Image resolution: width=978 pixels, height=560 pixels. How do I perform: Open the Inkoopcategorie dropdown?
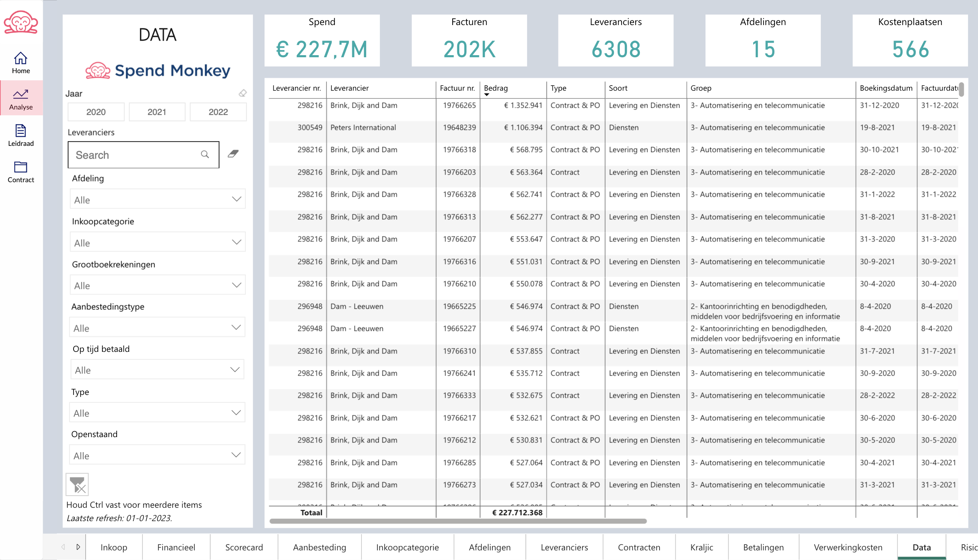(157, 242)
